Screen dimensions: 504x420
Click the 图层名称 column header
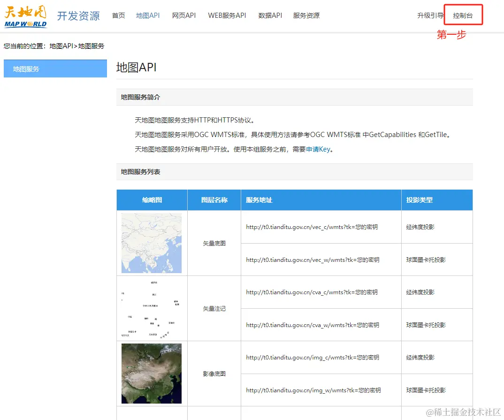tap(214, 200)
